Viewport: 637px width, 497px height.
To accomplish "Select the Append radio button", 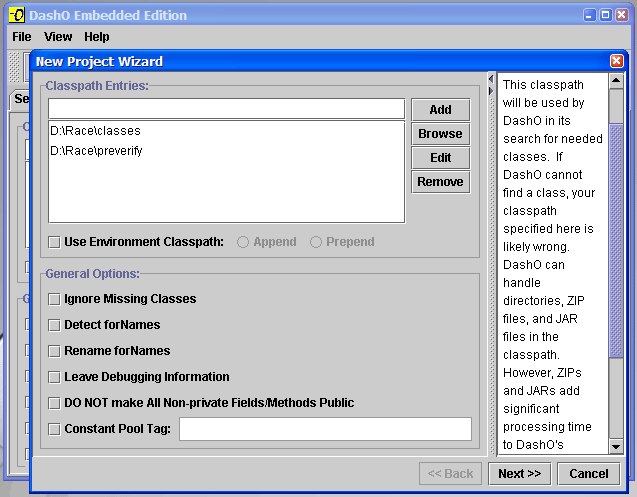I will coord(243,242).
